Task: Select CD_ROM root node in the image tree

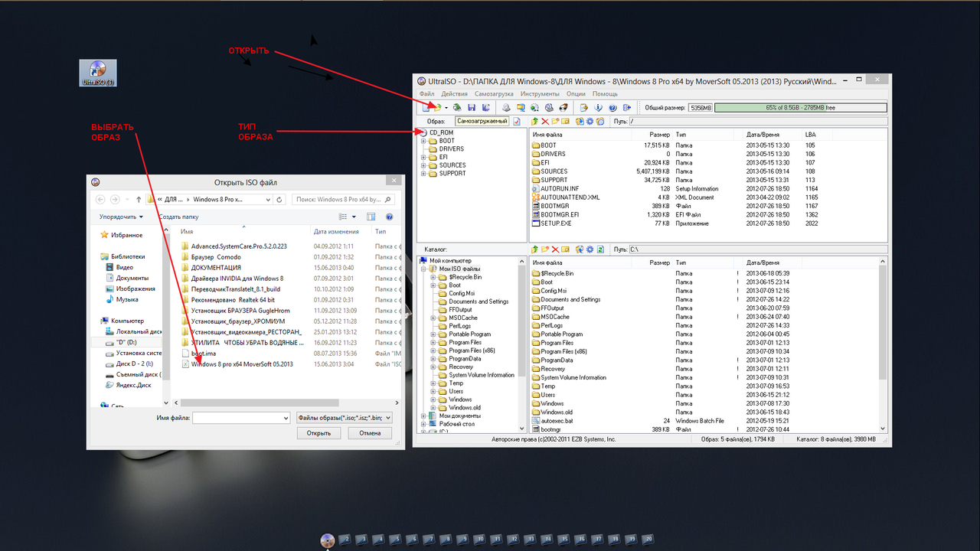Action: click(436, 132)
